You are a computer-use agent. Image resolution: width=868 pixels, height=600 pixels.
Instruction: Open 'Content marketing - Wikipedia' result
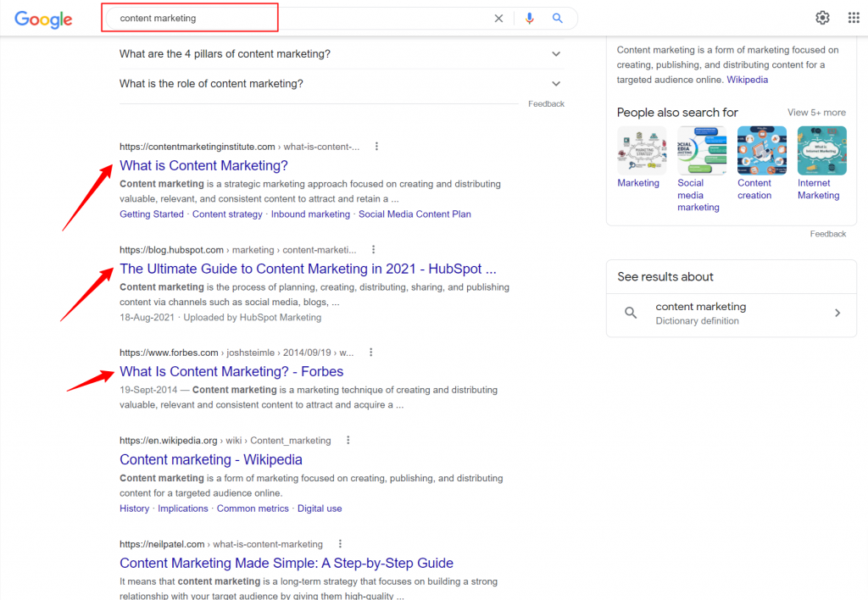pyautogui.click(x=211, y=459)
